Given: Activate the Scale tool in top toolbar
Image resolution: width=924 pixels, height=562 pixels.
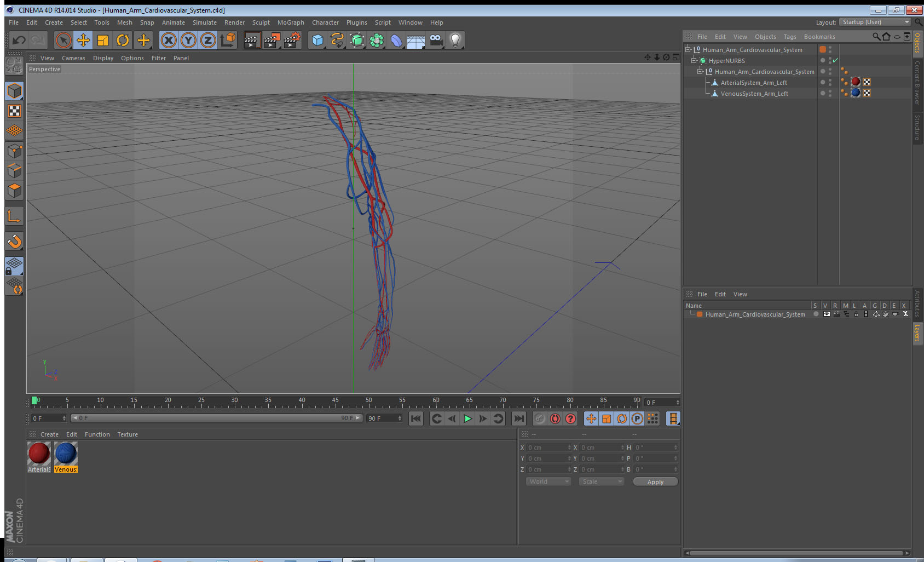Looking at the screenshot, I should click(x=103, y=40).
